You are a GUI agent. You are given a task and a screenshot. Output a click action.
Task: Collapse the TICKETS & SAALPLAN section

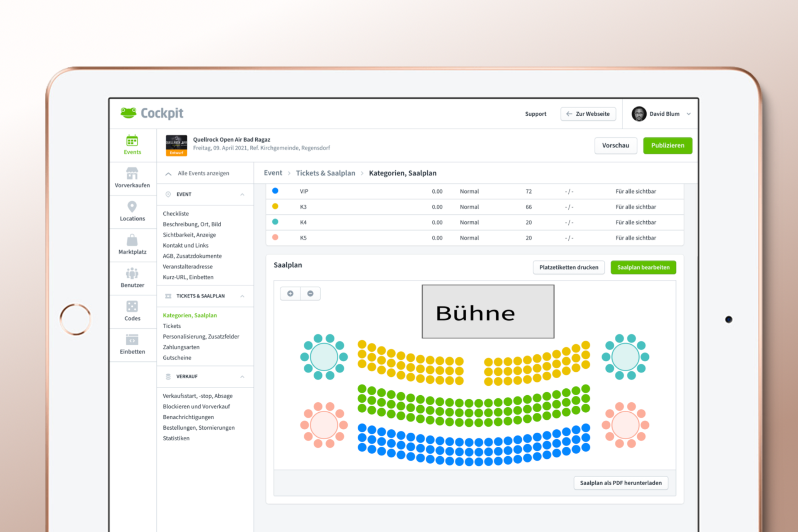[x=242, y=296]
